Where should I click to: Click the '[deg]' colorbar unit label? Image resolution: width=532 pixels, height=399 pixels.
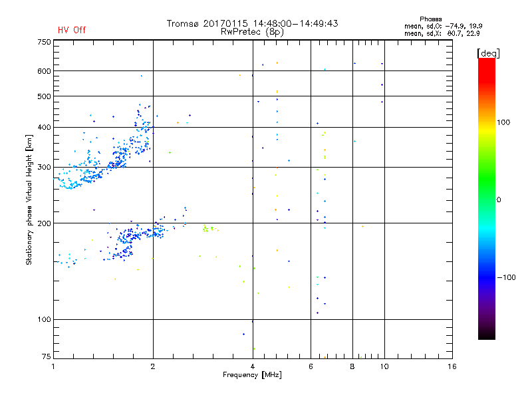pos(488,53)
